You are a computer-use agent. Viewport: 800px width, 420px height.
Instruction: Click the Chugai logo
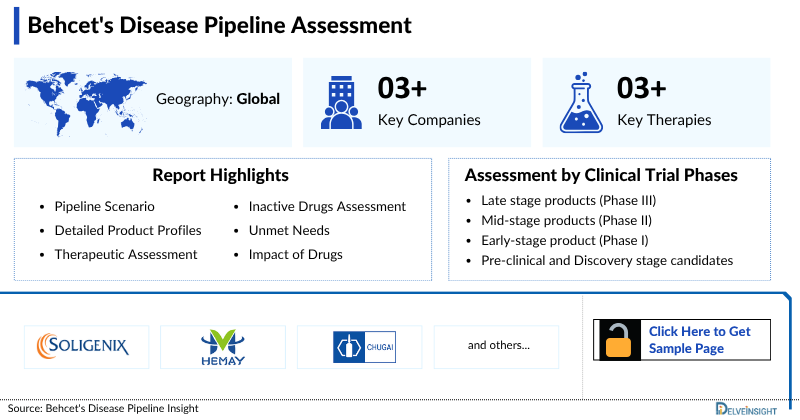pyautogui.click(x=364, y=347)
